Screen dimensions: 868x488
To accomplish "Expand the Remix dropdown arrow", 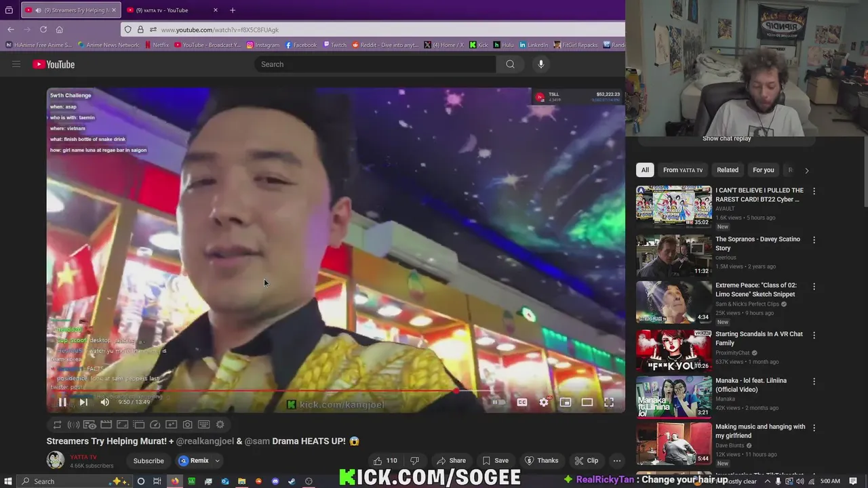I will (x=217, y=461).
